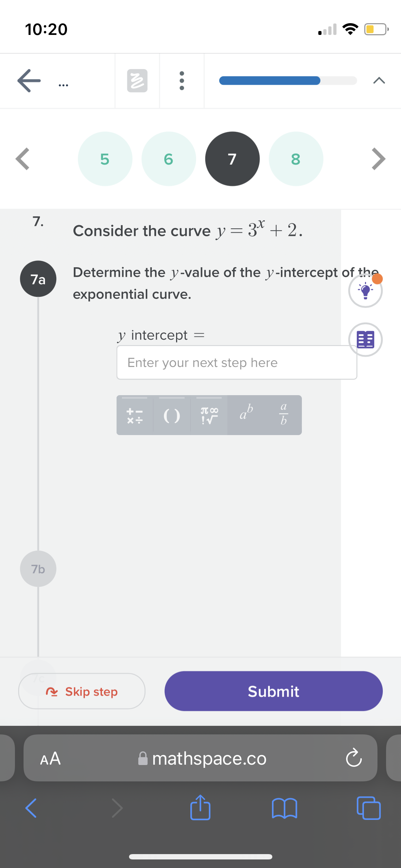This screenshot has height=868, width=401.
Task: Click the lightbulb hint icon
Action: pyautogui.click(x=365, y=291)
